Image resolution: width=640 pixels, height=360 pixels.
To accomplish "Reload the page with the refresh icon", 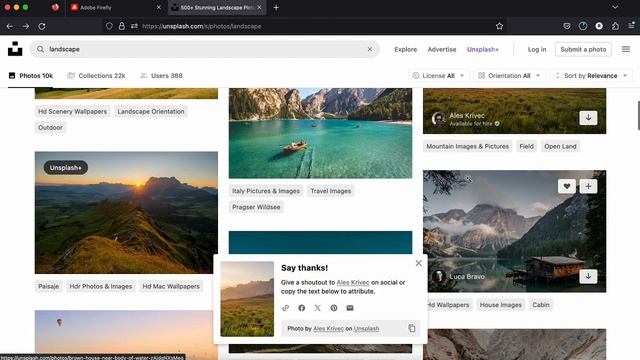I will pyautogui.click(x=42, y=26).
